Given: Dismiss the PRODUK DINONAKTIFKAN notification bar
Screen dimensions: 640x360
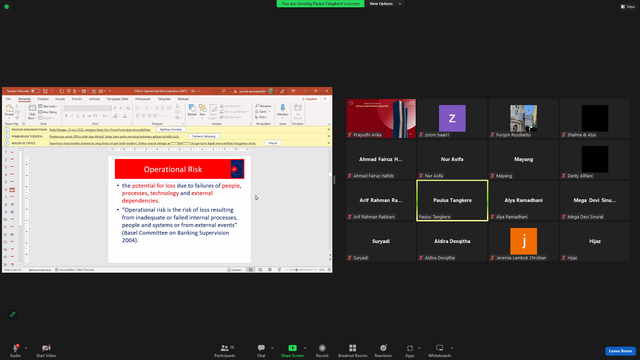Looking at the screenshot, I should pyautogui.click(x=329, y=129).
